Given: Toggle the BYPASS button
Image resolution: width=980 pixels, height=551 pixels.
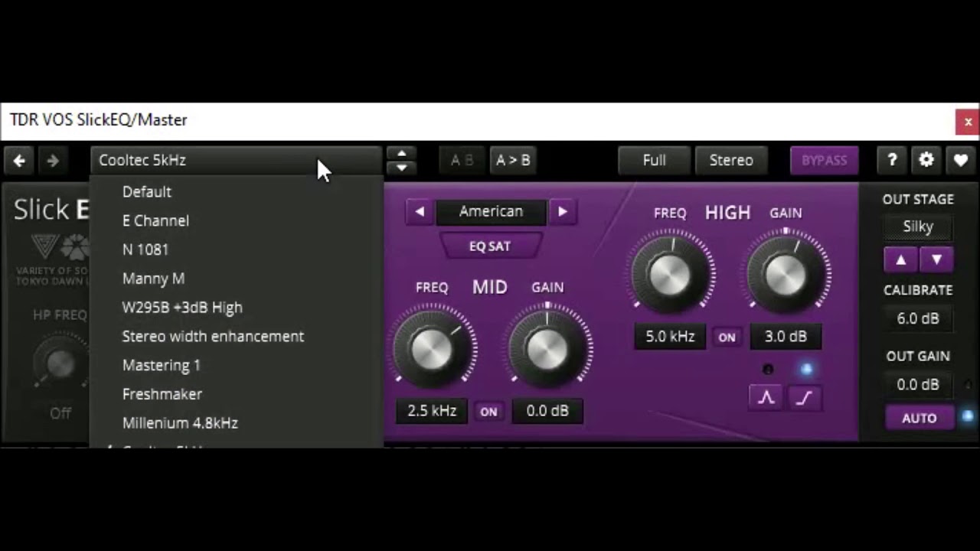Looking at the screenshot, I should pos(824,160).
